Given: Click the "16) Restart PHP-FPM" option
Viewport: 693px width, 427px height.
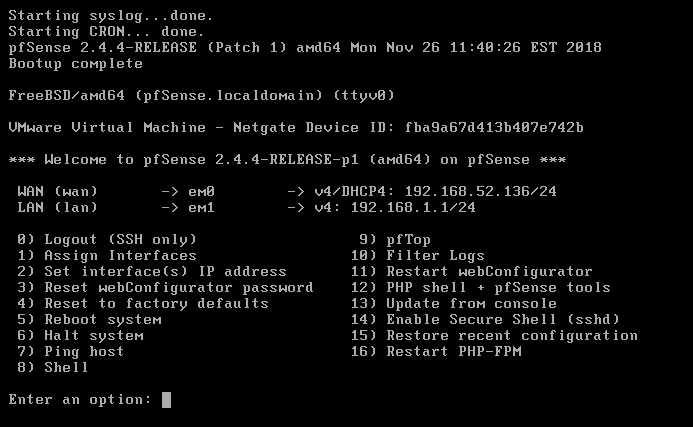Looking at the screenshot, I should 435,351.
